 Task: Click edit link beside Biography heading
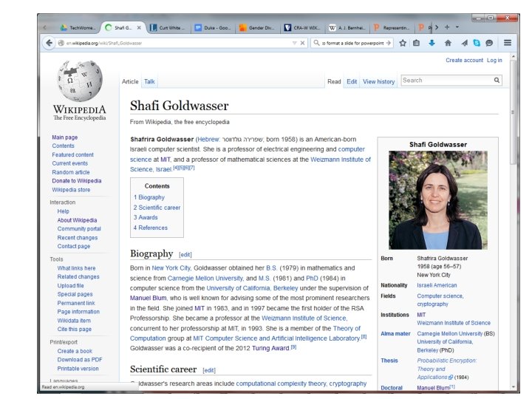(185, 254)
